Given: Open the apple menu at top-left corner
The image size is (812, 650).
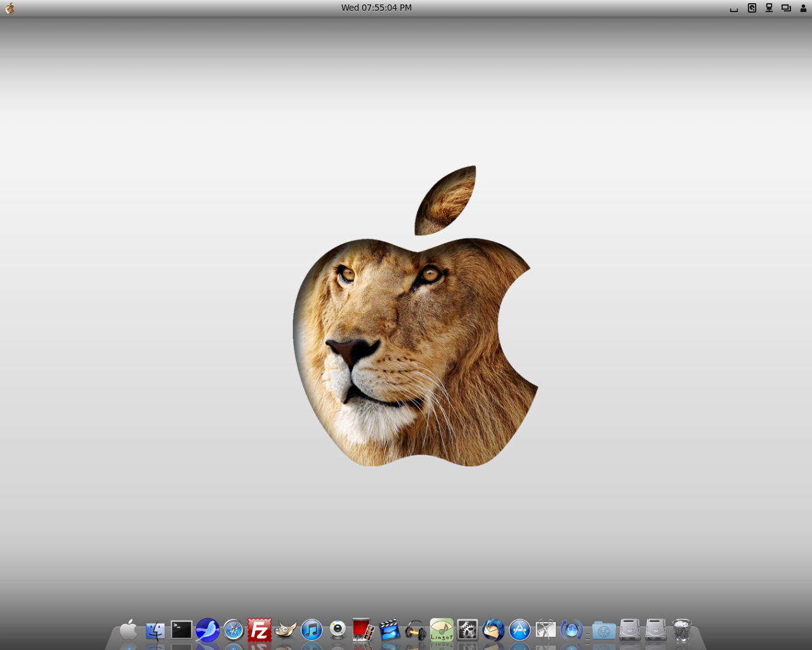Looking at the screenshot, I should (10, 8).
